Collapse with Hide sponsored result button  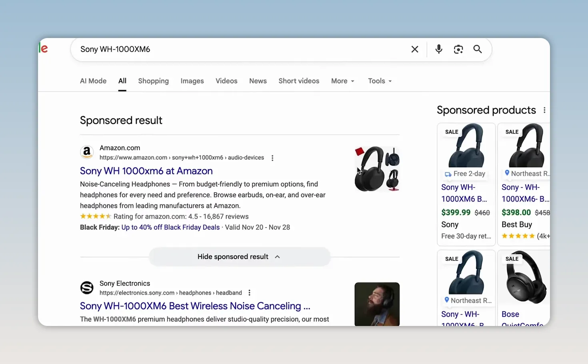click(x=240, y=257)
